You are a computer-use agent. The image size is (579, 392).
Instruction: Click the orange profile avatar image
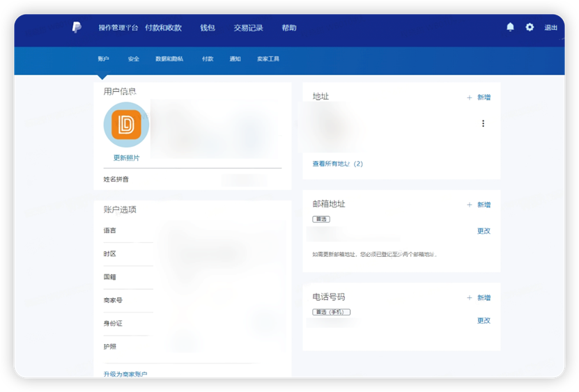click(x=126, y=125)
